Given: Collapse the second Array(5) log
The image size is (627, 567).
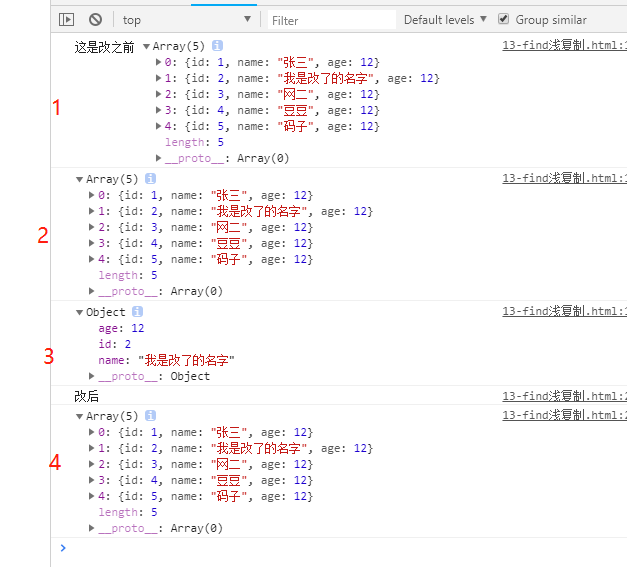Looking at the screenshot, I should [x=80, y=180].
